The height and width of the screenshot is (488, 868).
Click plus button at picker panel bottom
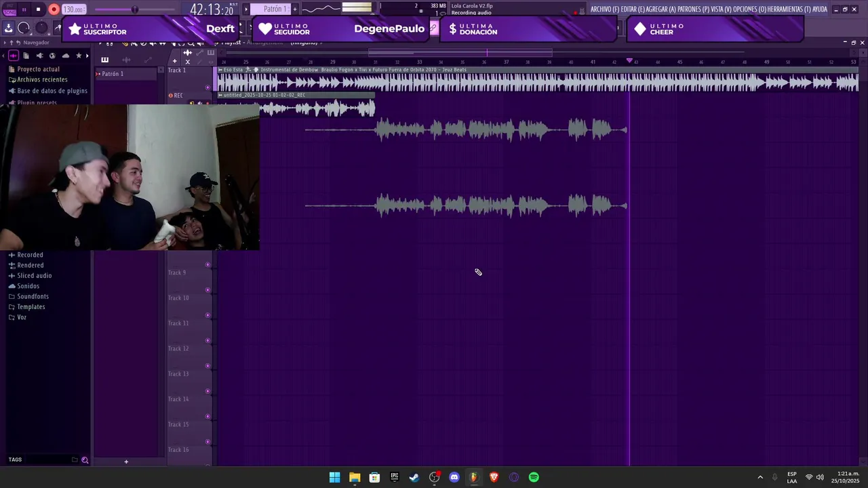126,462
